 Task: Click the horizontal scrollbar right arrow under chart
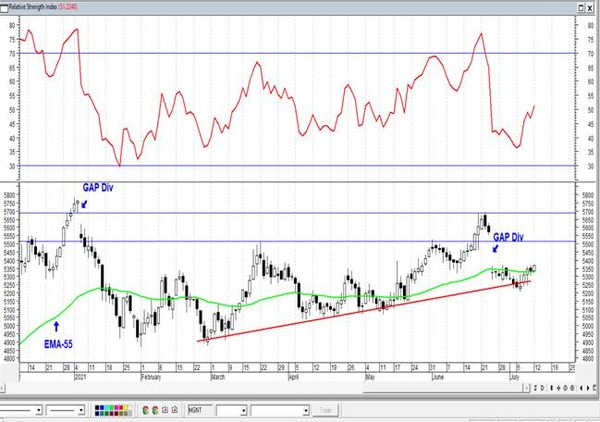tap(526, 388)
